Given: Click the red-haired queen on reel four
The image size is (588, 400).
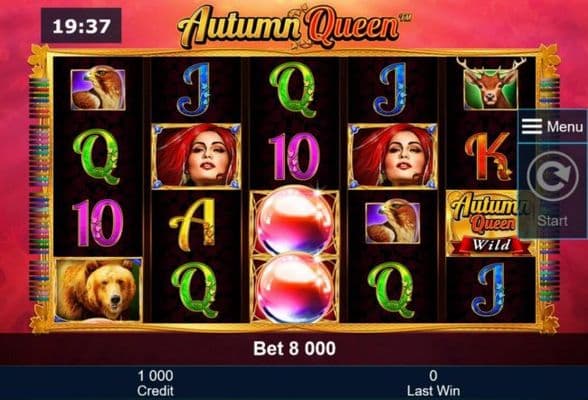Looking at the screenshot, I should click(393, 156).
